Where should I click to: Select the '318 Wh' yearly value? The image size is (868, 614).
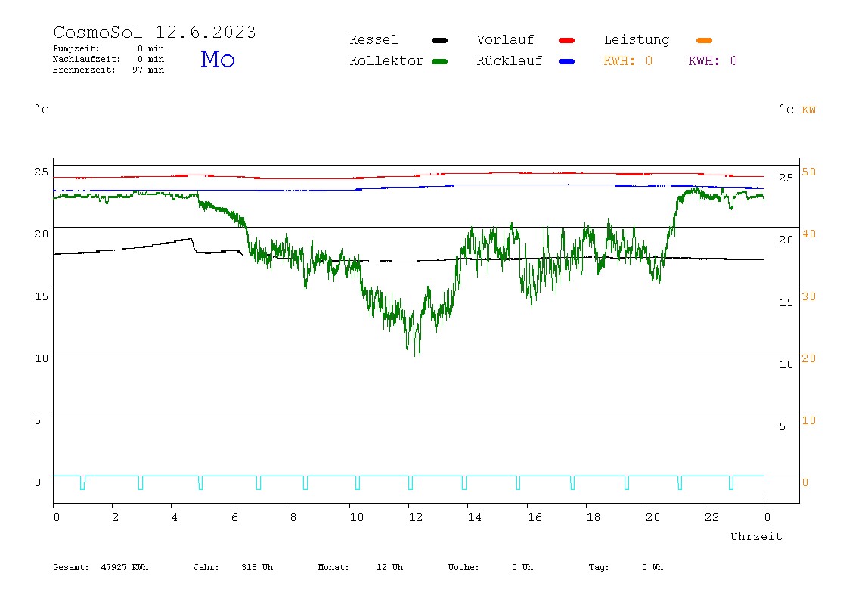click(257, 567)
